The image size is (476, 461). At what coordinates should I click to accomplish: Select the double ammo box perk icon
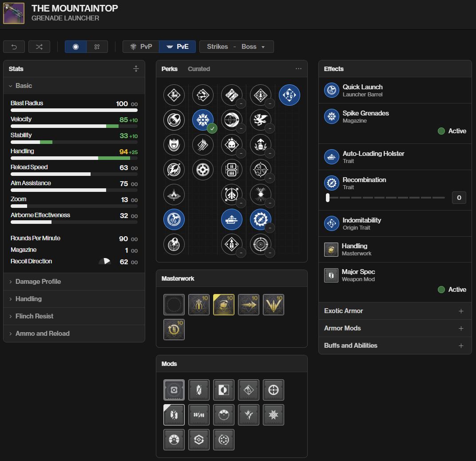click(x=232, y=170)
